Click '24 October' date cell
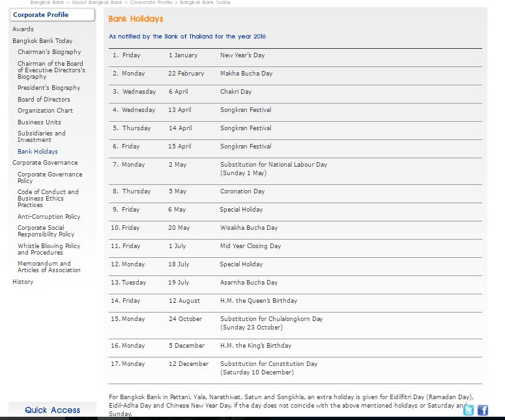 tap(185, 319)
